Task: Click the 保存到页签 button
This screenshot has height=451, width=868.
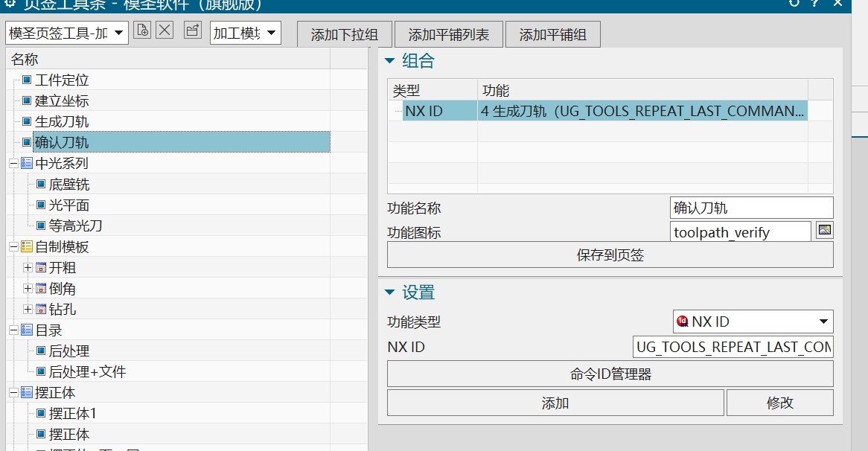Action: coord(610,255)
